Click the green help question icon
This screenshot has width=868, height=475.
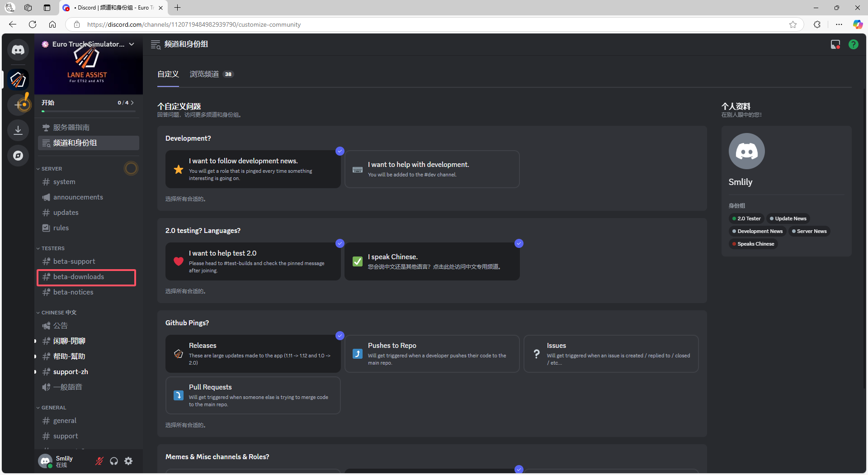854,44
